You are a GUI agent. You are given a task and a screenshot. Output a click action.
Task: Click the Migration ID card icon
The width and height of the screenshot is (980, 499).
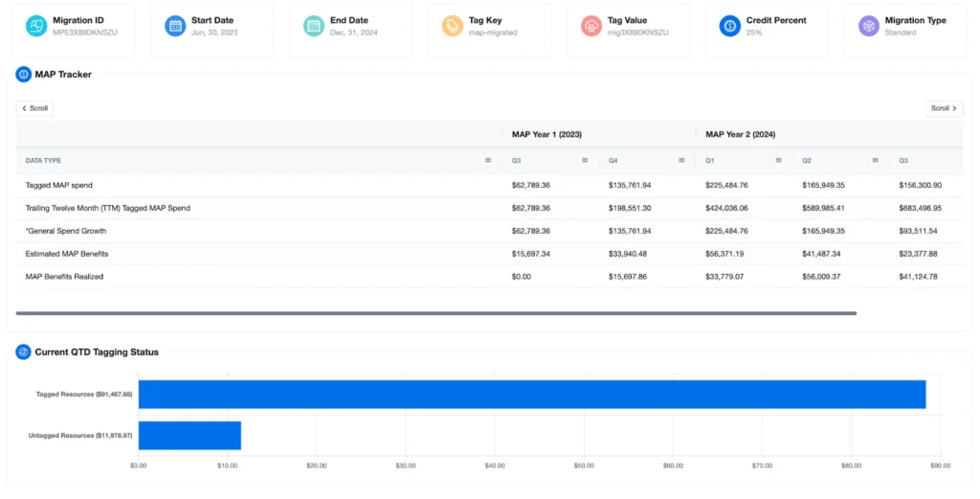[36, 26]
